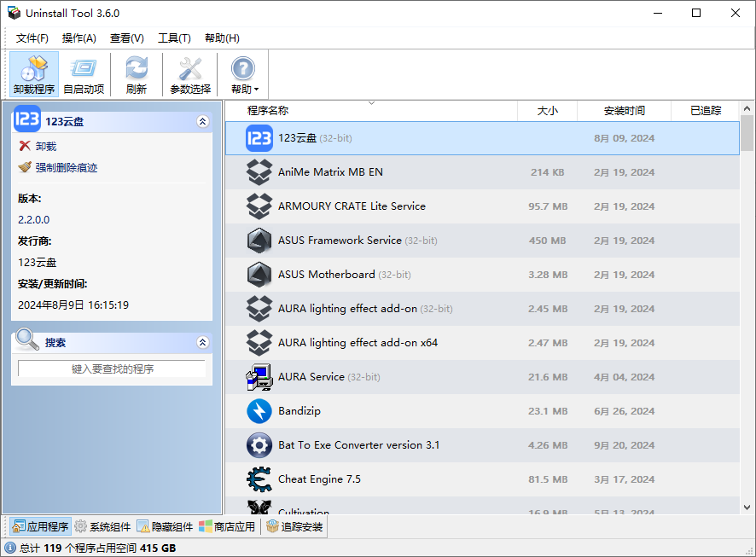The height and width of the screenshot is (557, 756).
Task: Collapse the 123云盘 details panel
Action: pyautogui.click(x=202, y=122)
